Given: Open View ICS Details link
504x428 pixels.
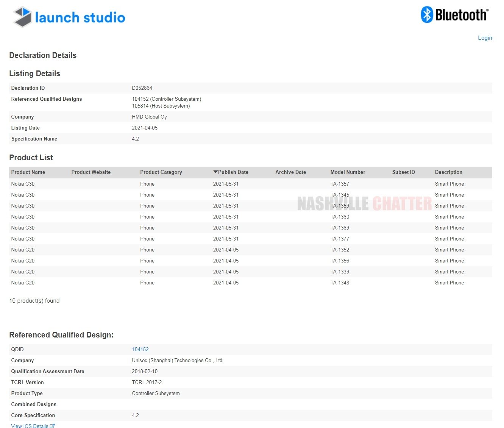Looking at the screenshot, I should pyautogui.click(x=30, y=426).
